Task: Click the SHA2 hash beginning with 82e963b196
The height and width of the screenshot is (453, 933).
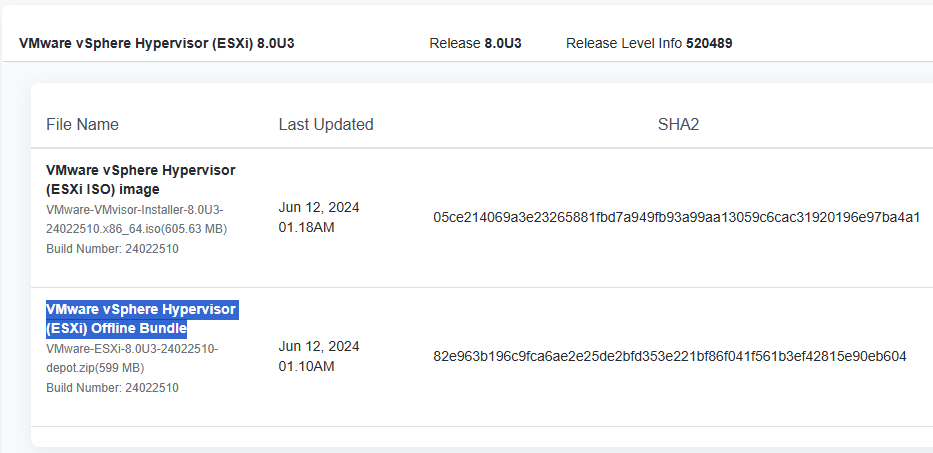Action: pyautogui.click(x=669, y=357)
